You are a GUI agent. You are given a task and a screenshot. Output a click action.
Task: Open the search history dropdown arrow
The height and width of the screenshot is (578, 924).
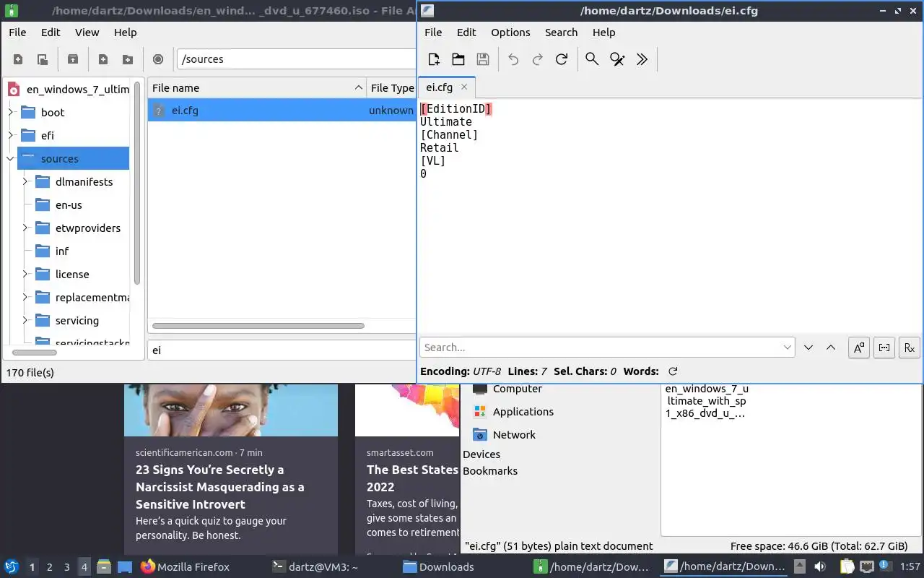pos(787,348)
